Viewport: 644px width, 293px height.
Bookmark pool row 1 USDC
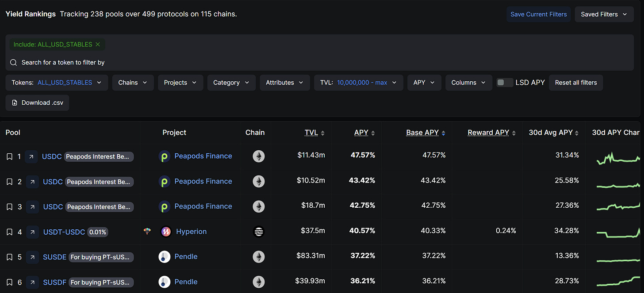[x=9, y=156]
